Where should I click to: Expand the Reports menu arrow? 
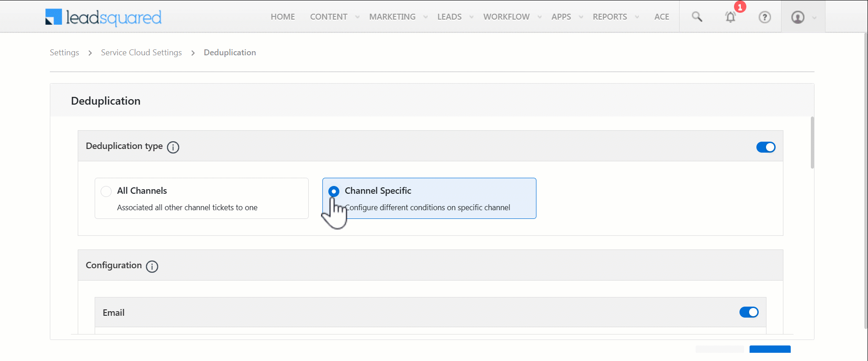(637, 17)
